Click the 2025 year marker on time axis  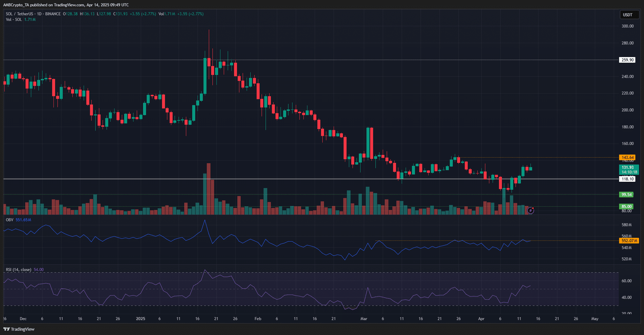(140, 319)
